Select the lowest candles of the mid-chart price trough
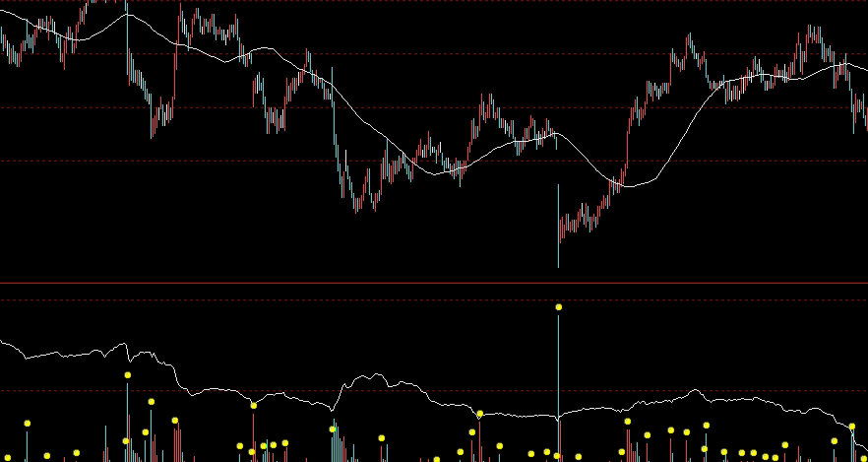The image size is (868, 462). 359,204
